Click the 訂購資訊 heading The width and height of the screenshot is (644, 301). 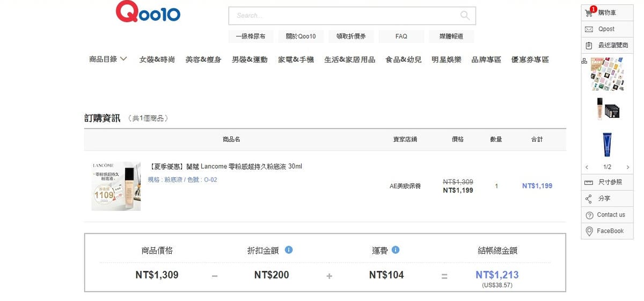coord(102,118)
